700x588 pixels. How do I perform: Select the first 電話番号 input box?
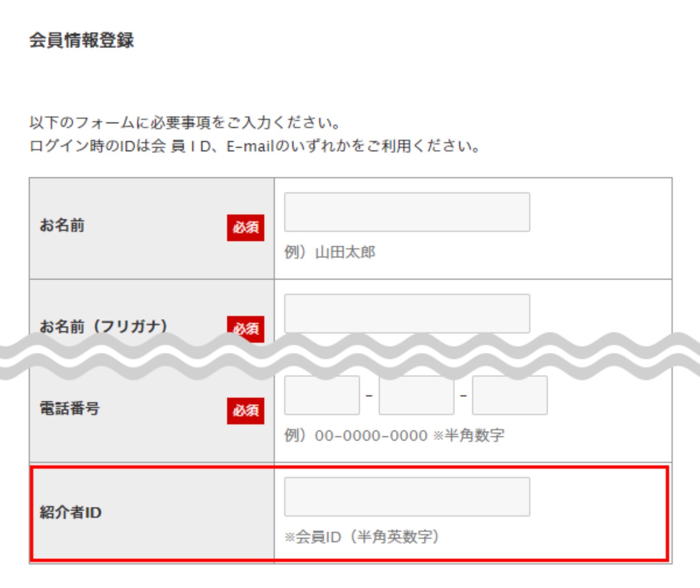point(322,396)
